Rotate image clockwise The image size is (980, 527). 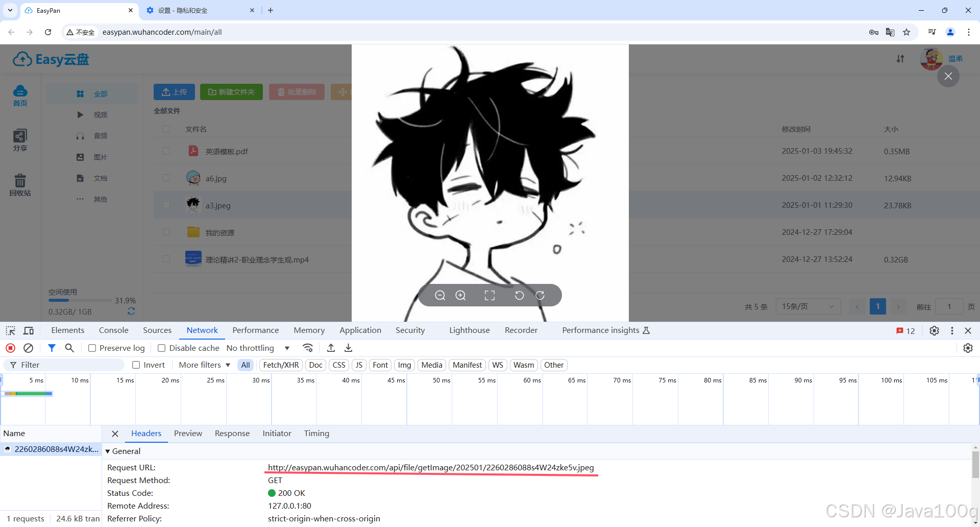coord(540,295)
